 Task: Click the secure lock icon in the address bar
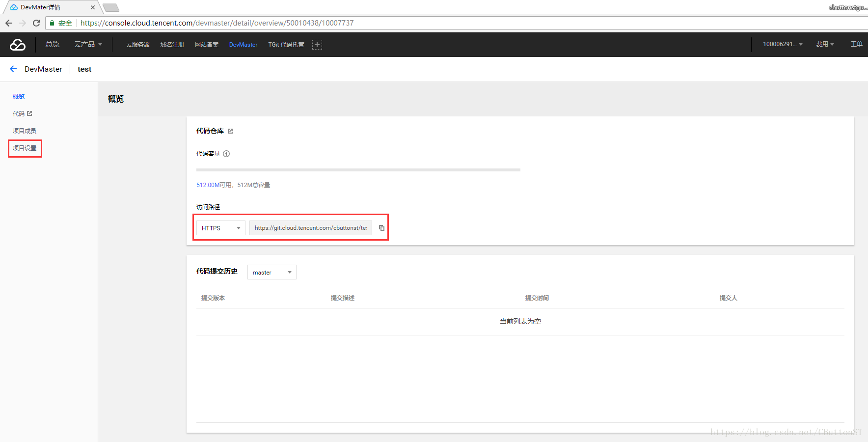[52, 23]
